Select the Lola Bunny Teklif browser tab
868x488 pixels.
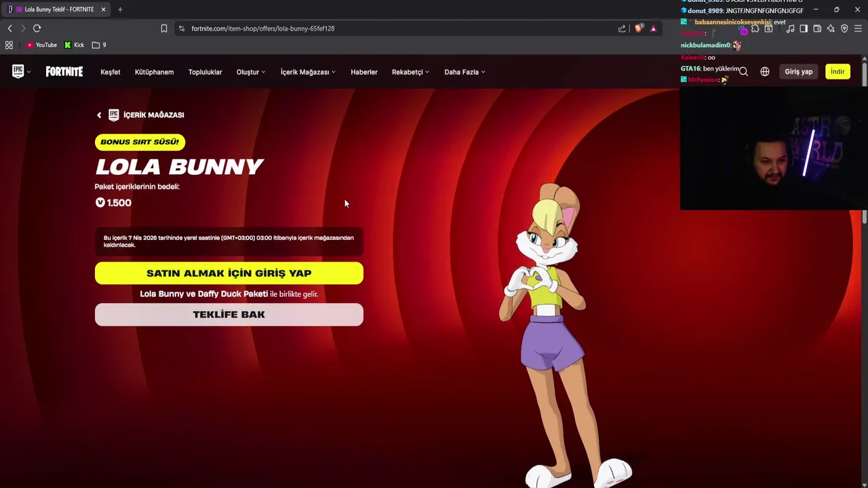(56, 9)
